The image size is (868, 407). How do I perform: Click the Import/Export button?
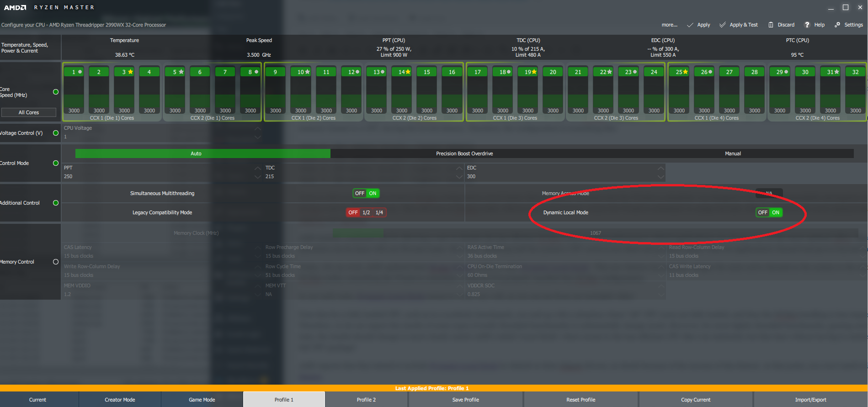tap(811, 400)
